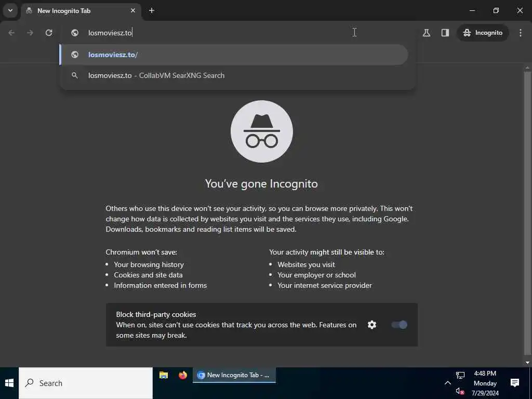The image size is (532, 399).
Task: Open the three-dot Chromium menu
Action: coord(521,33)
